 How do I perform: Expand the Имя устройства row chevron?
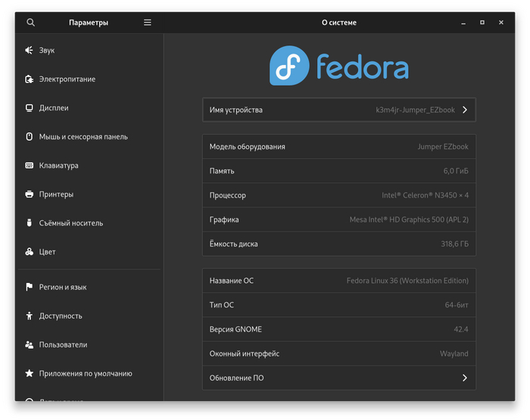(x=464, y=110)
